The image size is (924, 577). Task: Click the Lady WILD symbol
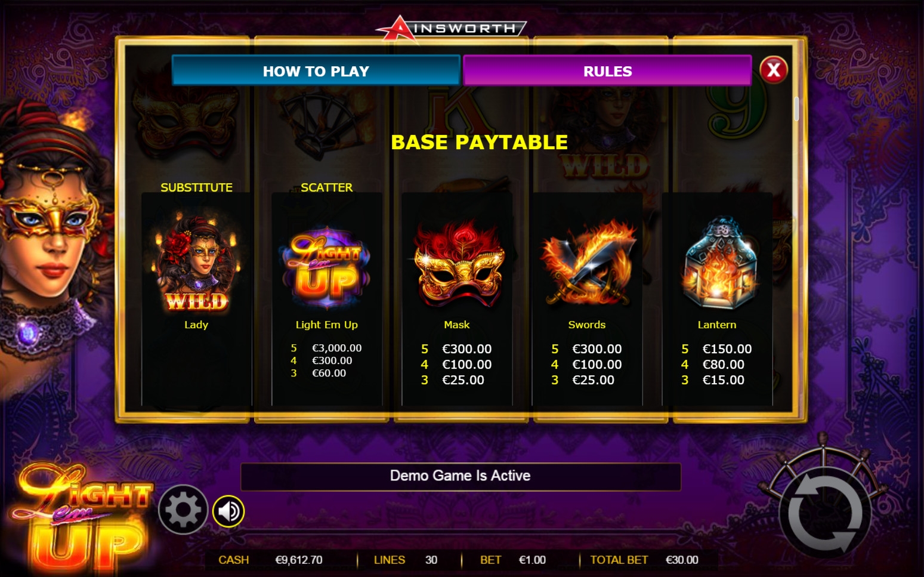pos(197,263)
